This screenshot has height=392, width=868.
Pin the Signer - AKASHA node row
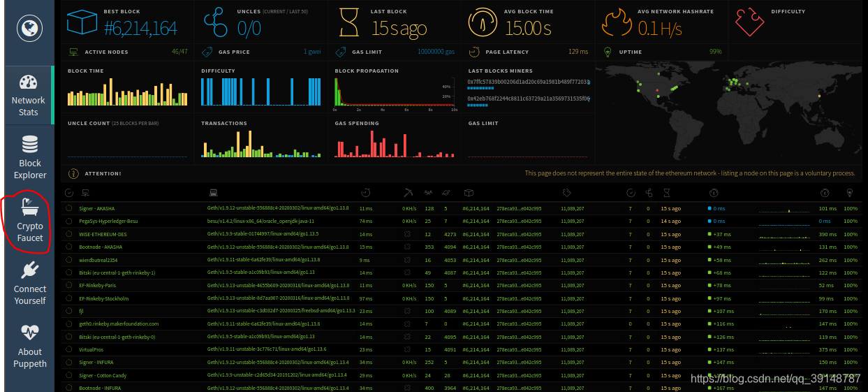coord(68,208)
